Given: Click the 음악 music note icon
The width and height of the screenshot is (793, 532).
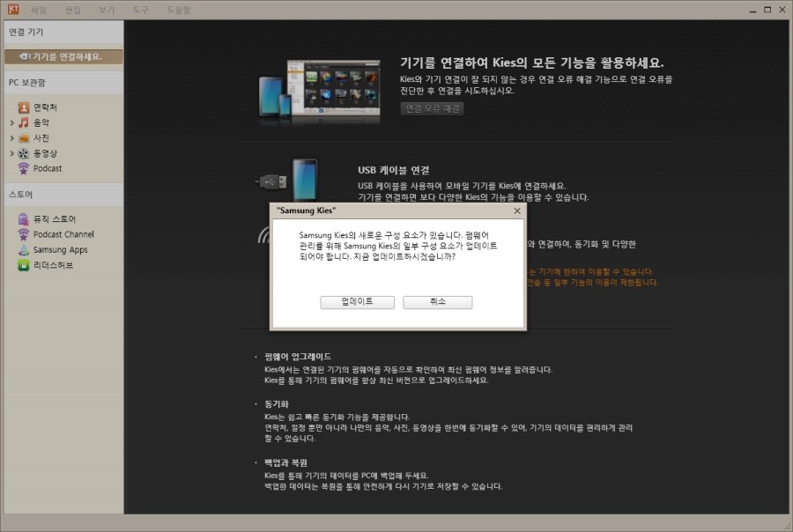Looking at the screenshot, I should click(24, 122).
